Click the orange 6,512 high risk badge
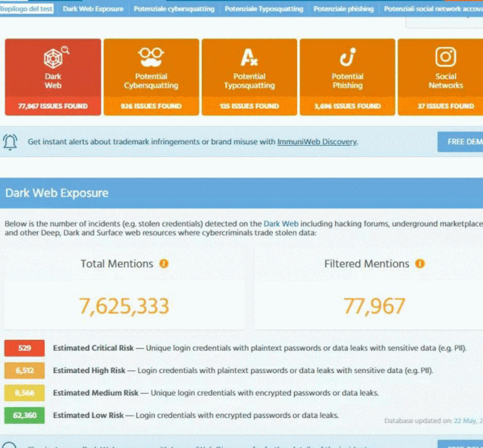Viewport: 483px width, 448px height. pos(25,370)
